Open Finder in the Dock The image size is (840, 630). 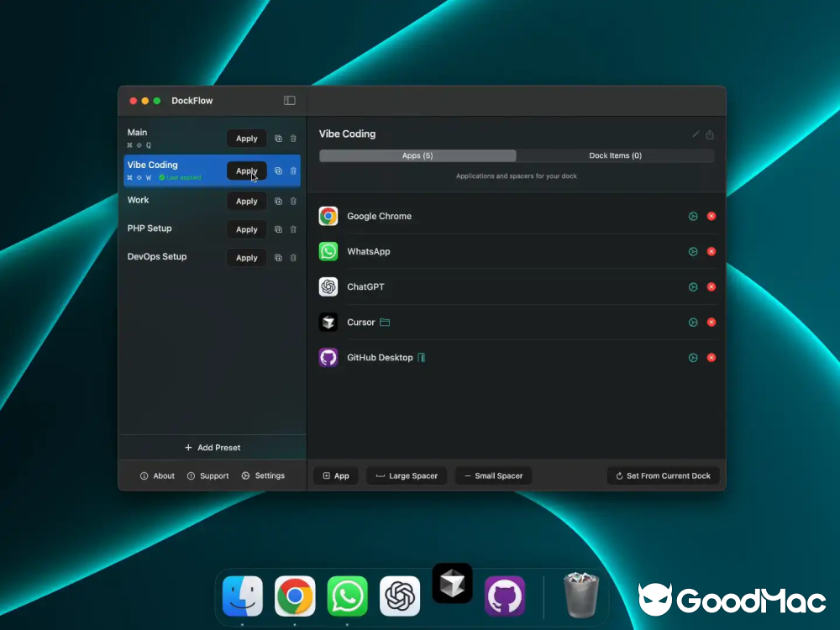tap(243, 596)
